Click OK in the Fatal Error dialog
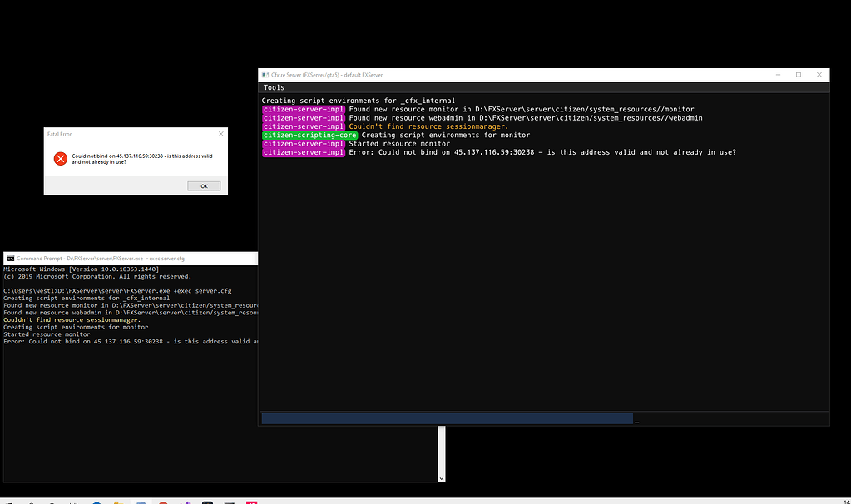Screen dimensions: 851x504 pyautogui.click(x=204, y=186)
